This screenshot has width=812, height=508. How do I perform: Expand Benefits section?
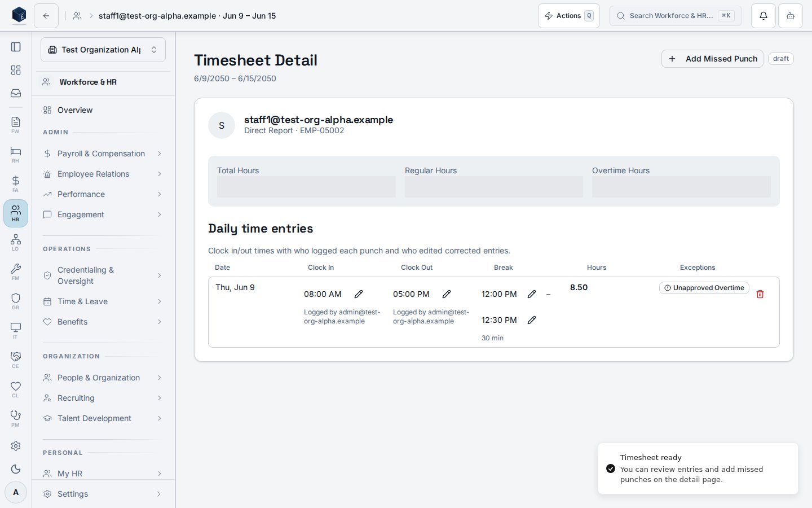[103, 322]
